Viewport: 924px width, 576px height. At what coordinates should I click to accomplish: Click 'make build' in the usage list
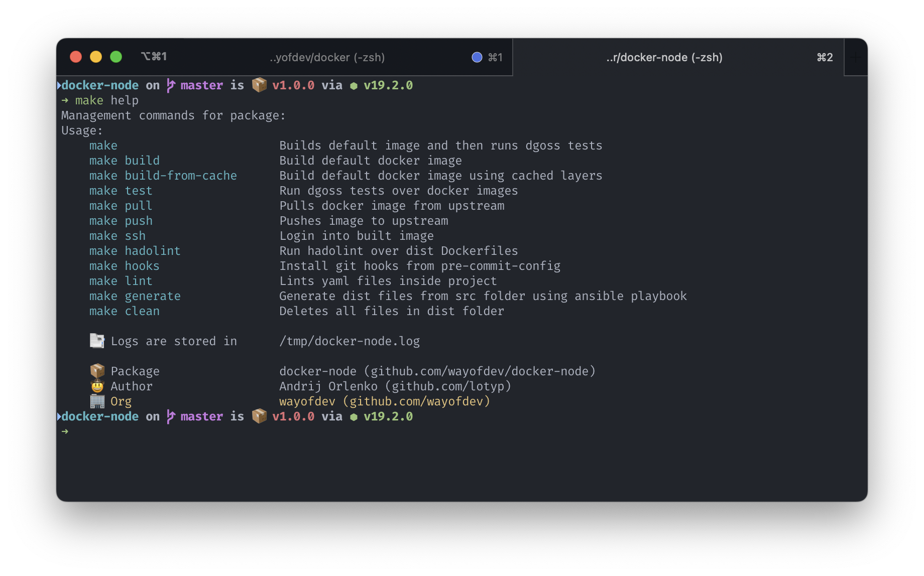click(x=125, y=161)
